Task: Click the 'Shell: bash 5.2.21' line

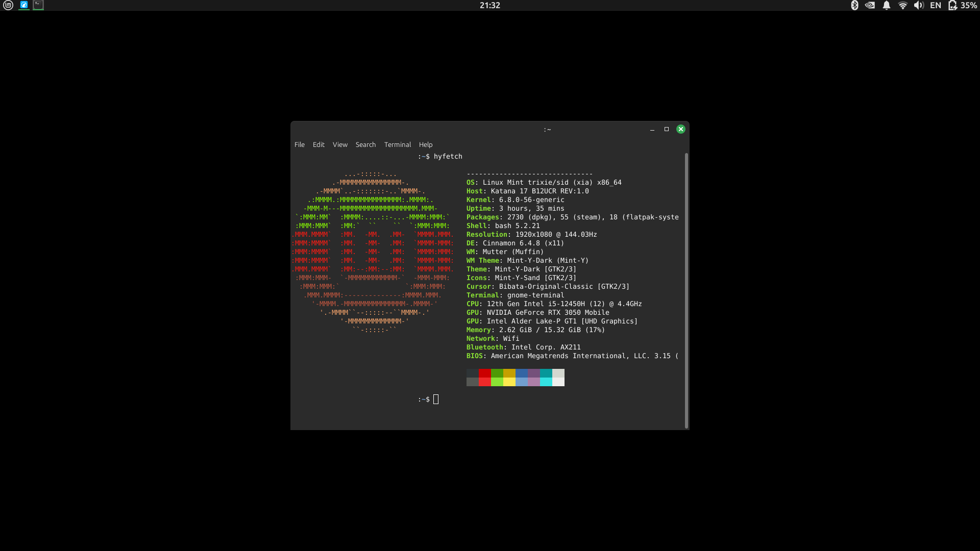Action: click(x=503, y=226)
